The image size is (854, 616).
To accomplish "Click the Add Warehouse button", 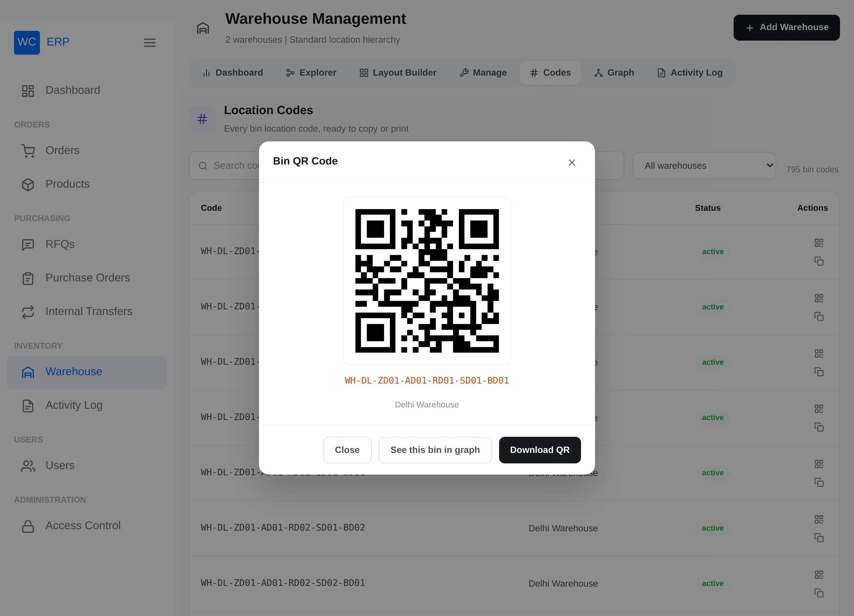I will [786, 28].
